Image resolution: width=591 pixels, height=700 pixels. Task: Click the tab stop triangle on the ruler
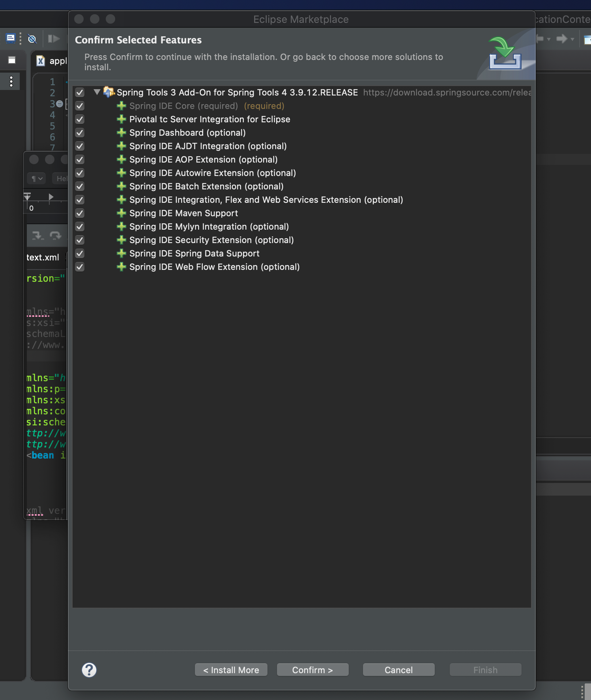click(50, 197)
